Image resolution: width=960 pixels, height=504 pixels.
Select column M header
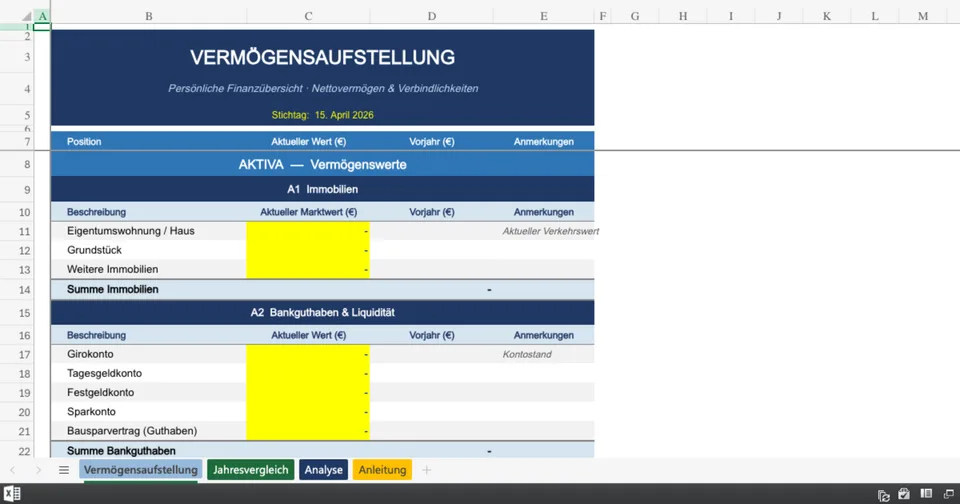click(x=923, y=17)
